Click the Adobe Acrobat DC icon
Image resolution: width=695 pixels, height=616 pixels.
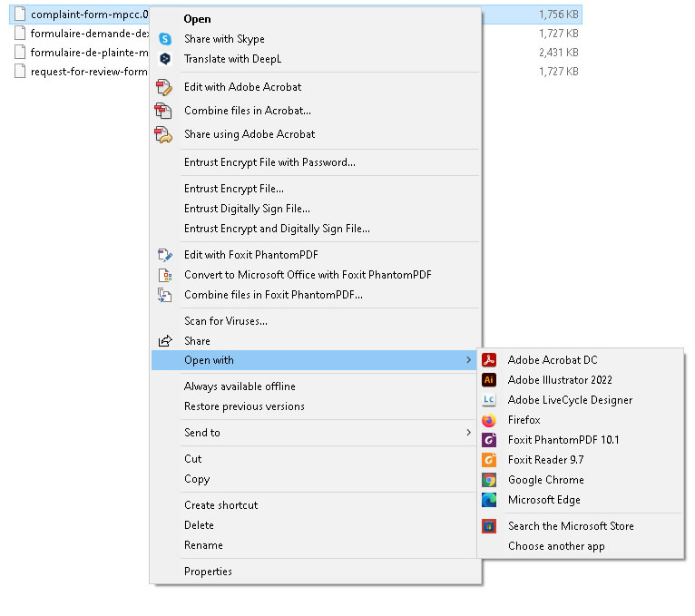point(489,360)
